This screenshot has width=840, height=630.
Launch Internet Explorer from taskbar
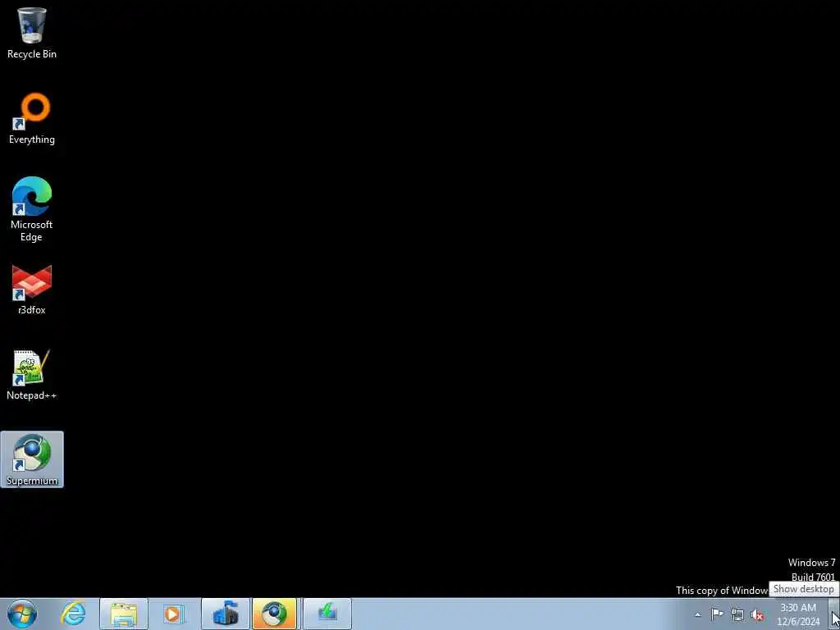pyautogui.click(x=73, y=614)
